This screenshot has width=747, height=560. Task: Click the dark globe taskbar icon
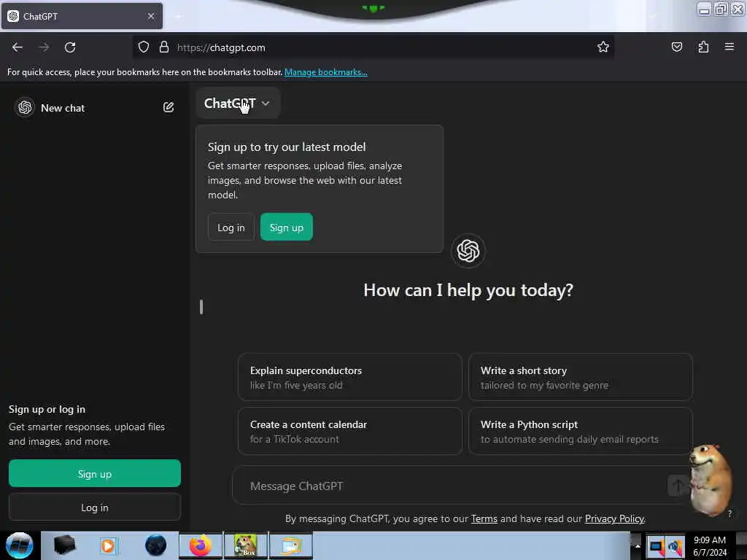[x=156, y=545]
